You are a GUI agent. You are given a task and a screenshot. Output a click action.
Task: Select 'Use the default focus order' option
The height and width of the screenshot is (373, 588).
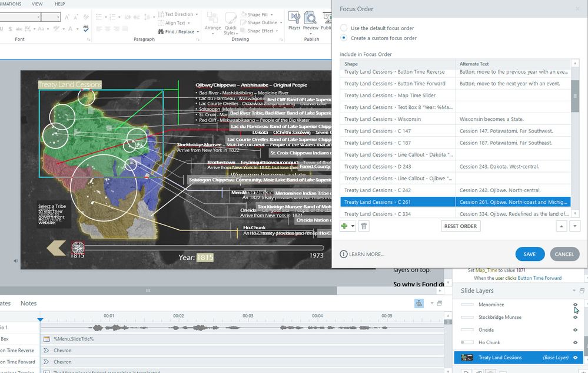pos(344,28)
